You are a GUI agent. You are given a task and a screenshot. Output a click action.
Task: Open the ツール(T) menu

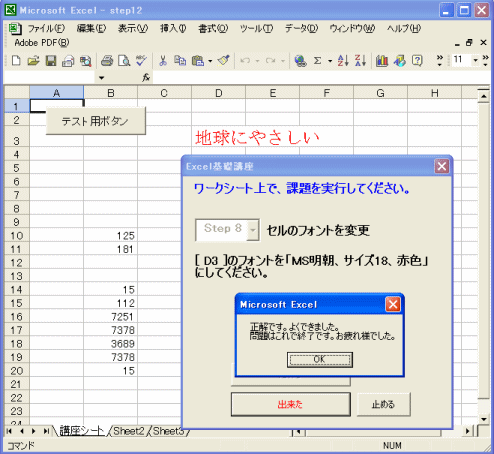(256, 29)
